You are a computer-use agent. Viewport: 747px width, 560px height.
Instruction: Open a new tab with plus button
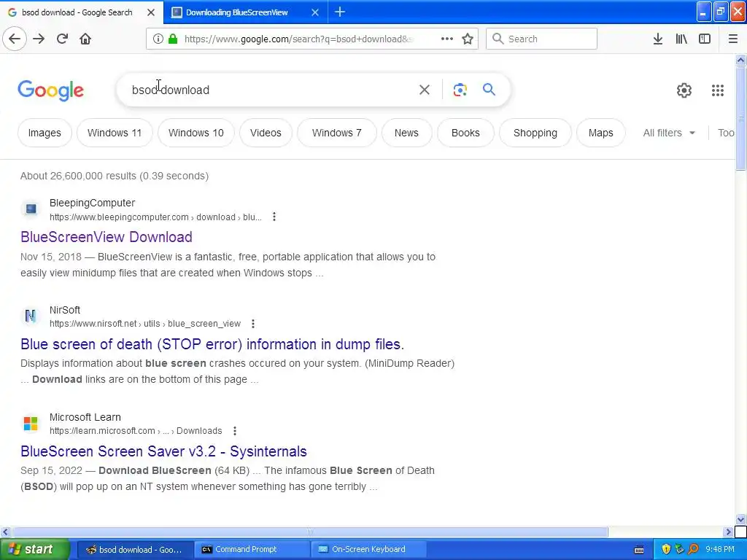340,12
